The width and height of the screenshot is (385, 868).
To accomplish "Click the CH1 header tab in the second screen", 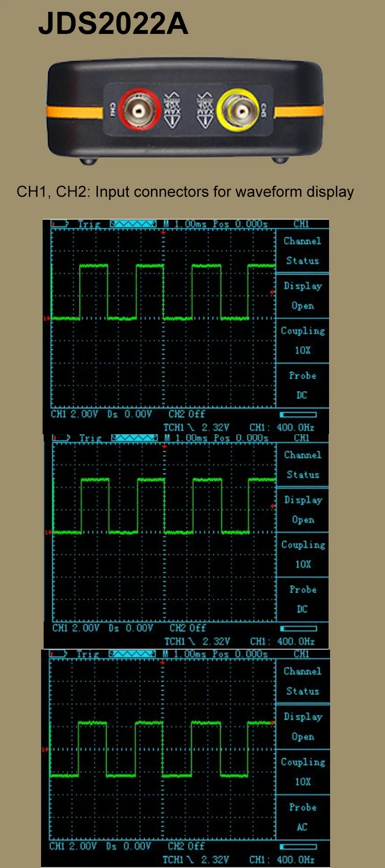I will (302, 438).
